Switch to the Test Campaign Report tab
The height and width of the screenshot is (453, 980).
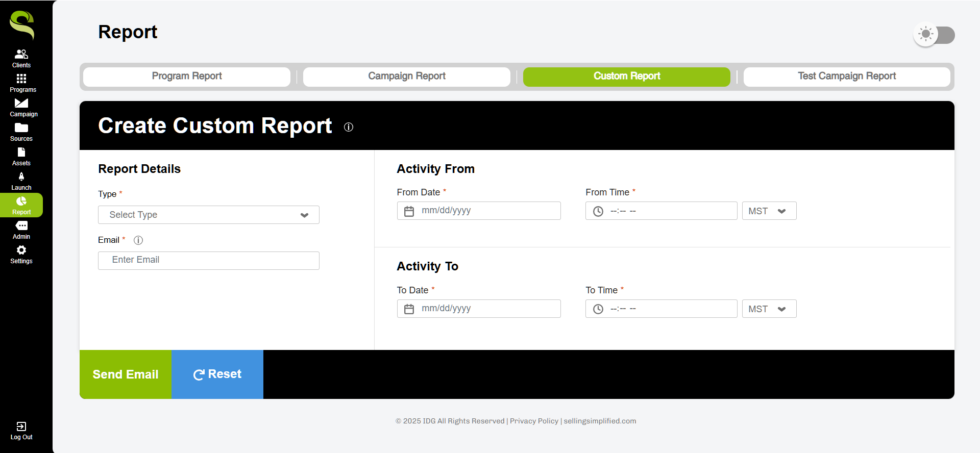pyautogui.click(x=847, y=77)
